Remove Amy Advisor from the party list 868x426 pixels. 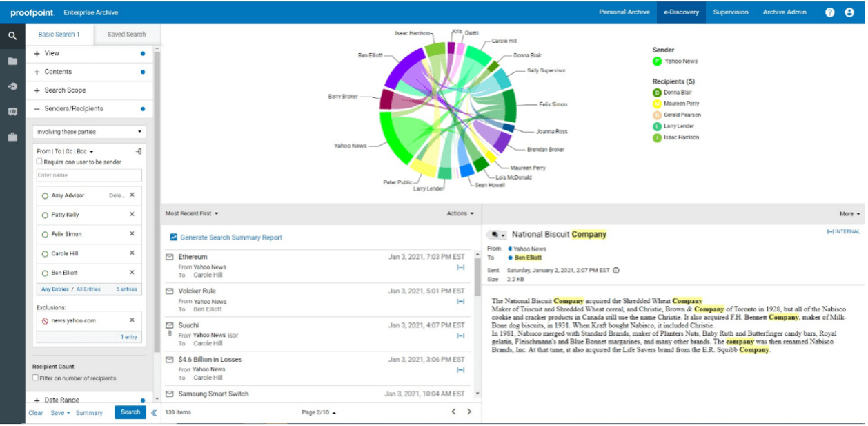pos(132,195)
